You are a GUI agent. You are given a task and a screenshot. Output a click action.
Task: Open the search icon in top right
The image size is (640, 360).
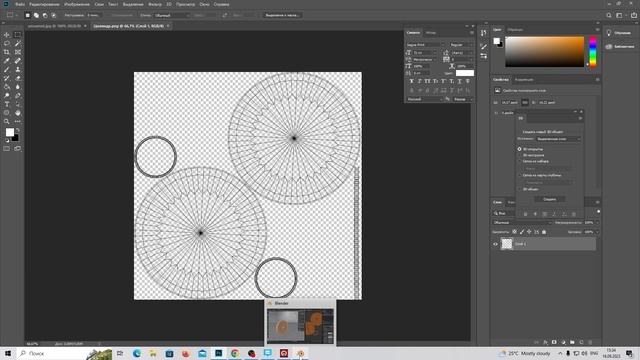(609, 15)
